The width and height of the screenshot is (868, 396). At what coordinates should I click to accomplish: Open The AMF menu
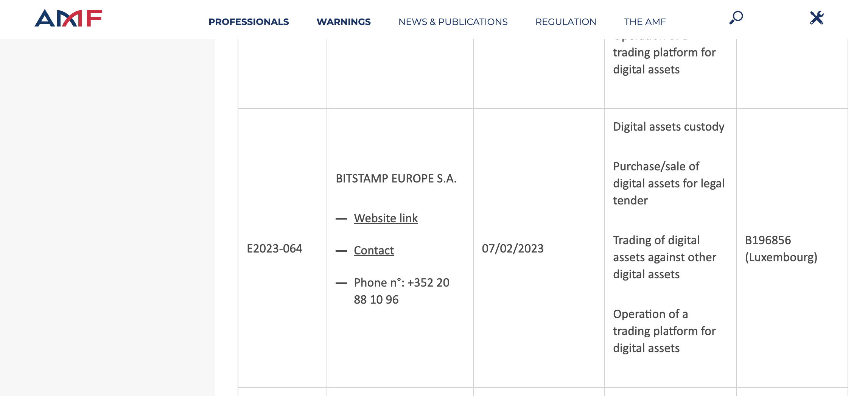pos(645,22)
